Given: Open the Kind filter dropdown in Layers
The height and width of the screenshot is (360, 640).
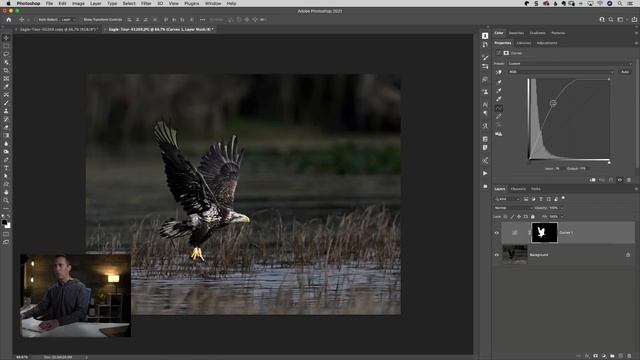Looking at the screenshot, I should pyautogui.click(x=507, y=199).
